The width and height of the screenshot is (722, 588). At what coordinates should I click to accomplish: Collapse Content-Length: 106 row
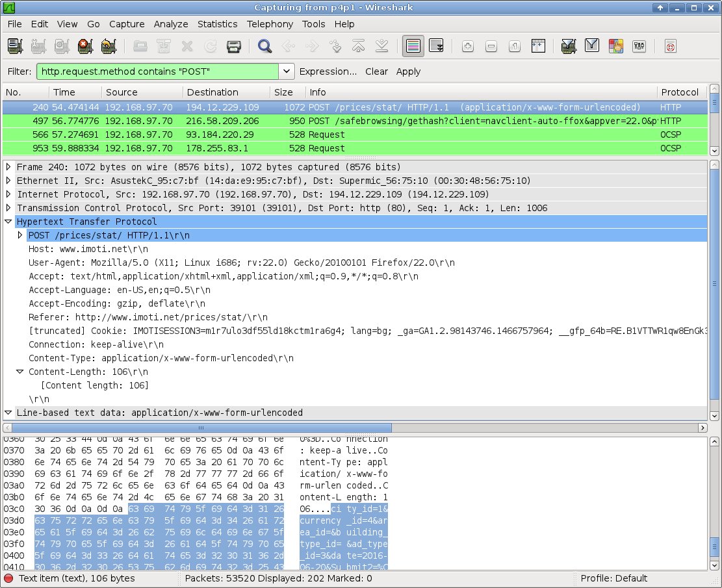19,372
